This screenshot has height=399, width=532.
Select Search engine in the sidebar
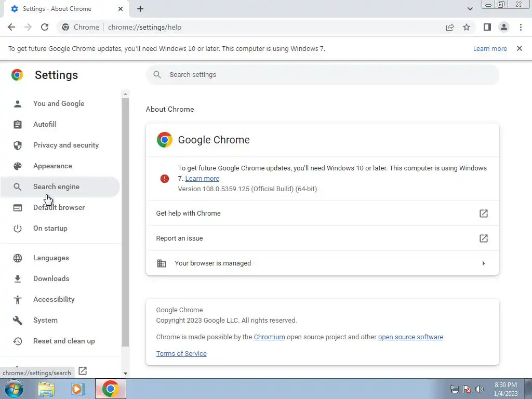60,187
